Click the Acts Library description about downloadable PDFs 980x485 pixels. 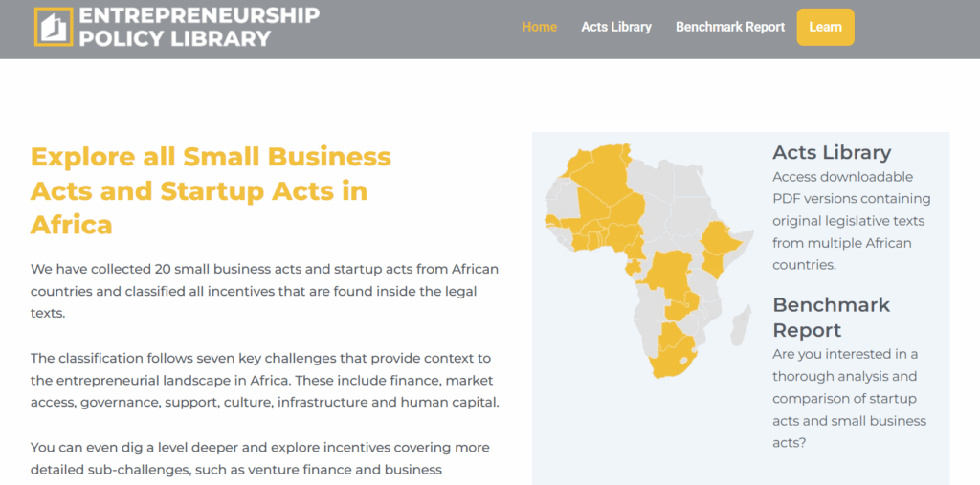coord(851,221)
